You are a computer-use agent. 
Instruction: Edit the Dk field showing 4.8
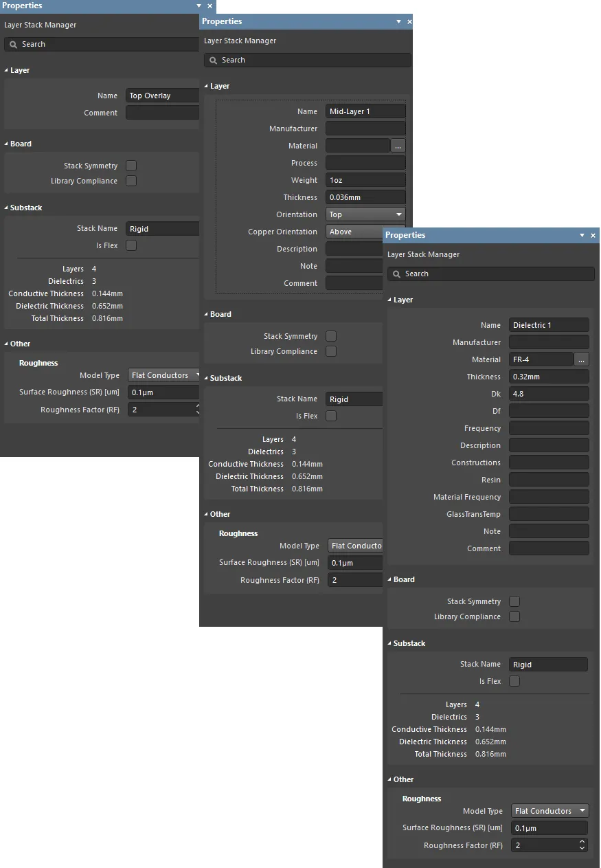(x=549, y=394)
